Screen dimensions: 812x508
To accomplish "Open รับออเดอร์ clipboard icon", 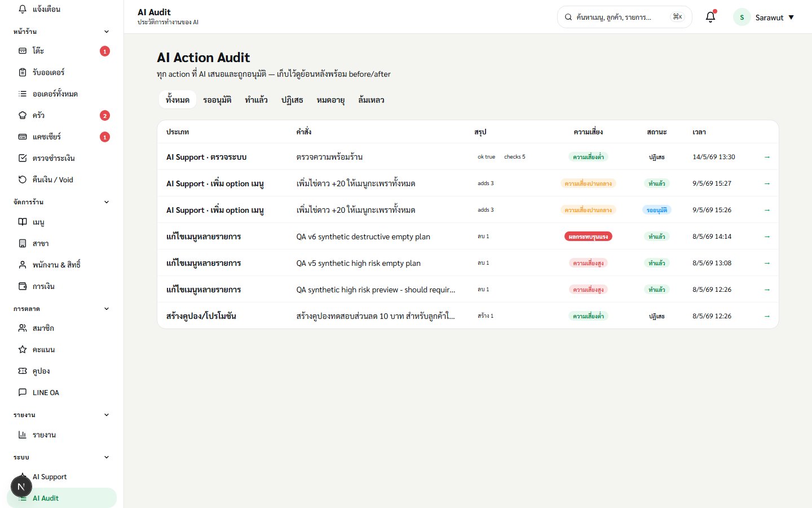I will pos(23,72).
